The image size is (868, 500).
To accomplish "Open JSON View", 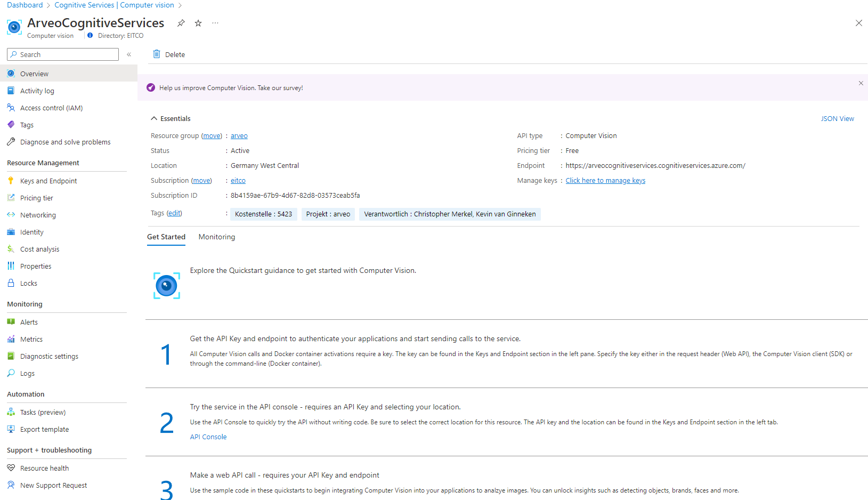I will 837,118.
